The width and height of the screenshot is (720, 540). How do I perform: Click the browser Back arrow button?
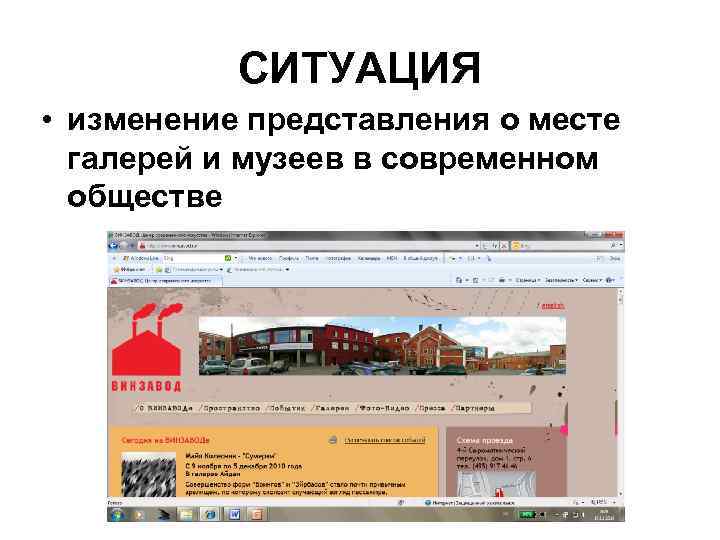coord(114,246)
